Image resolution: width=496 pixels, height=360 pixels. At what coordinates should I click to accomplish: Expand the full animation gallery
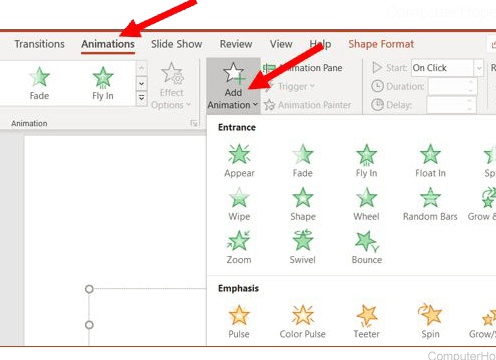(x=142, y=99)
